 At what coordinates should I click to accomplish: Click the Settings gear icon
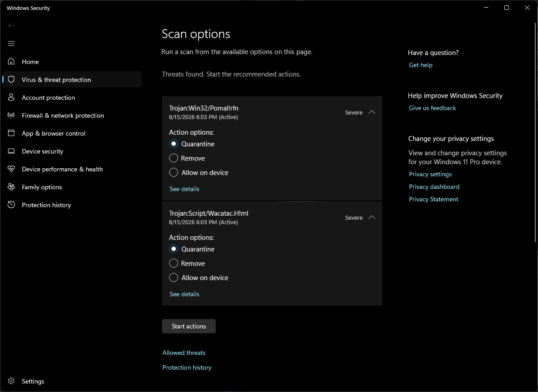point(12,381)
